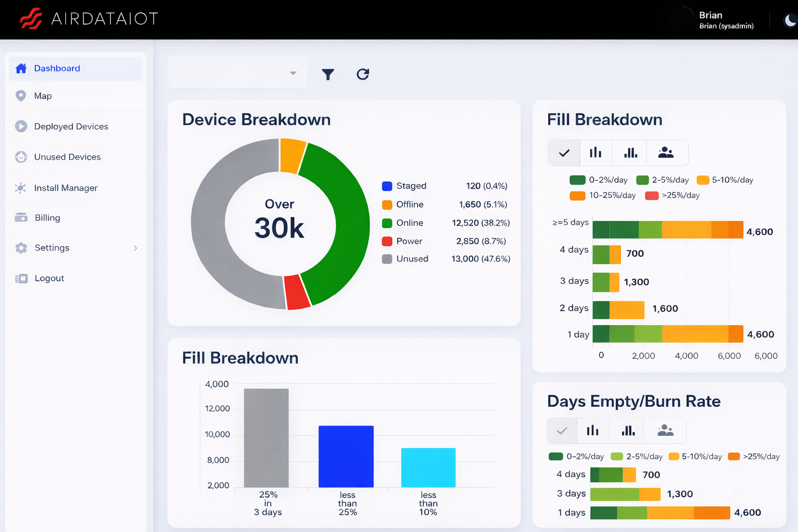
Task: Select bar chart view in Days Empty/Burn Rate
Action: click(593, 430)
